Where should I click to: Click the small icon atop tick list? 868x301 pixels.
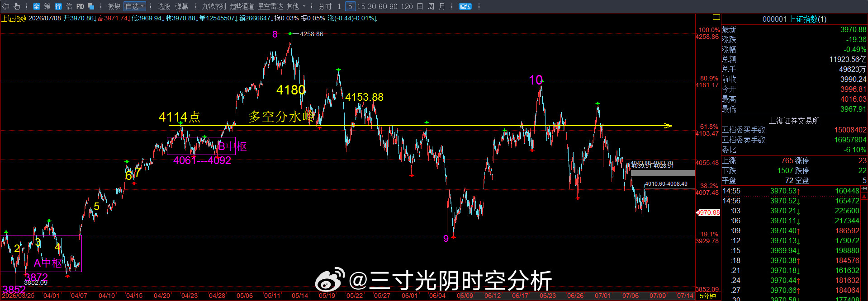coord(865,189)
